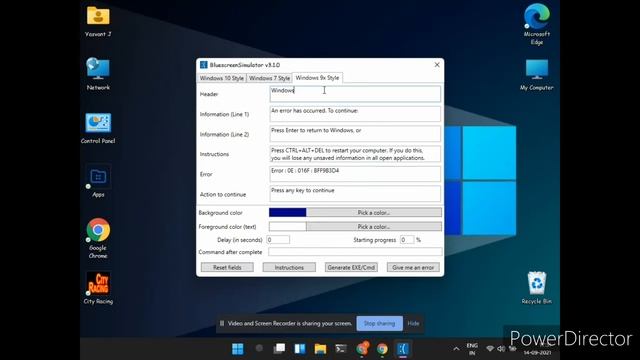
Task: Click the Delay (in seconds) field
Action: click(278, 240)
